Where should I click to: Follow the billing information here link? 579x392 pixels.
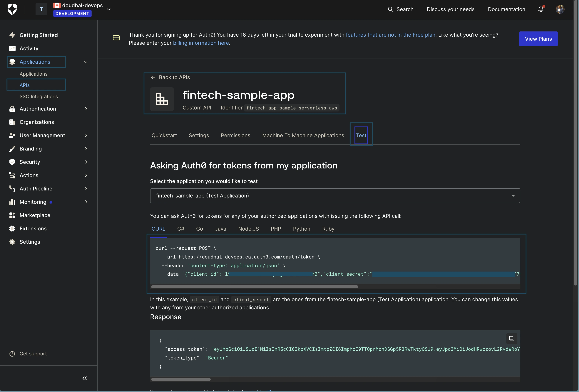[x=201, y=43]
